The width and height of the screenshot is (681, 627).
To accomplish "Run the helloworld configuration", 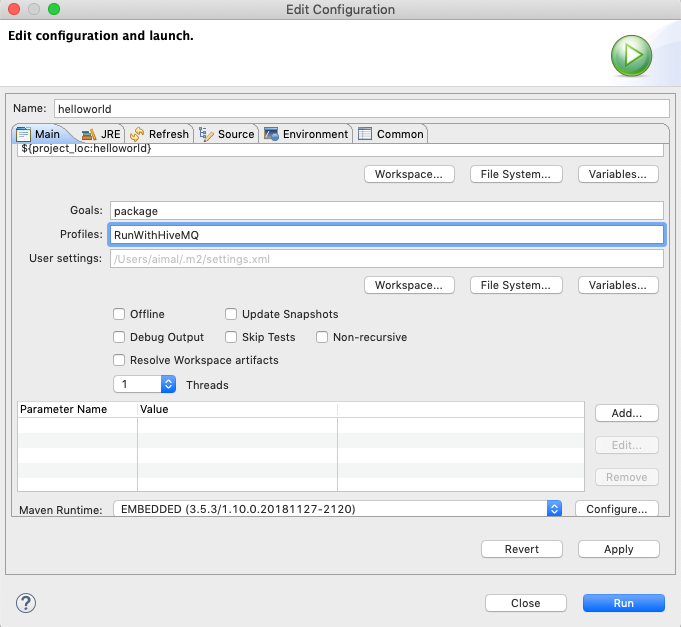I will 624,603.
